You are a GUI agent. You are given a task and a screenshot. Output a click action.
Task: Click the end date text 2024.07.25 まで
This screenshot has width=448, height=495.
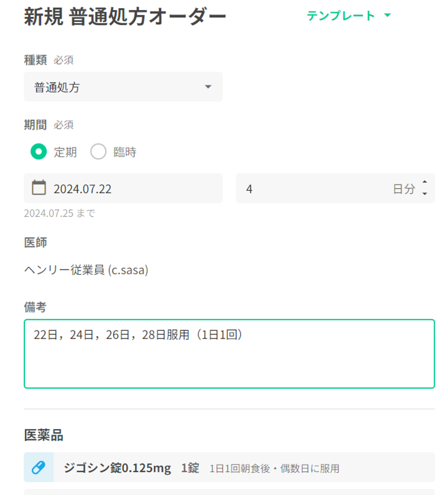click(x=59, y=213)
